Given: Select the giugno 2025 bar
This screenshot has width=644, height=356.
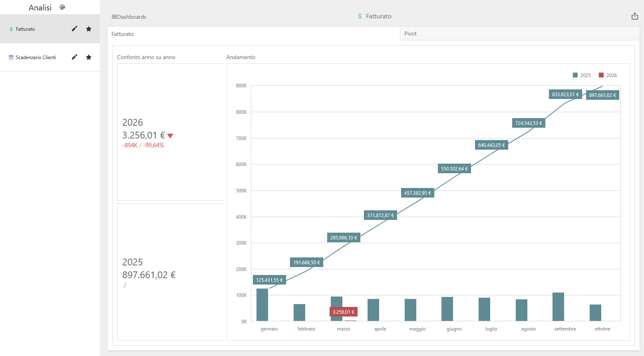Looking at the screenshot, I should click(447, 309).
